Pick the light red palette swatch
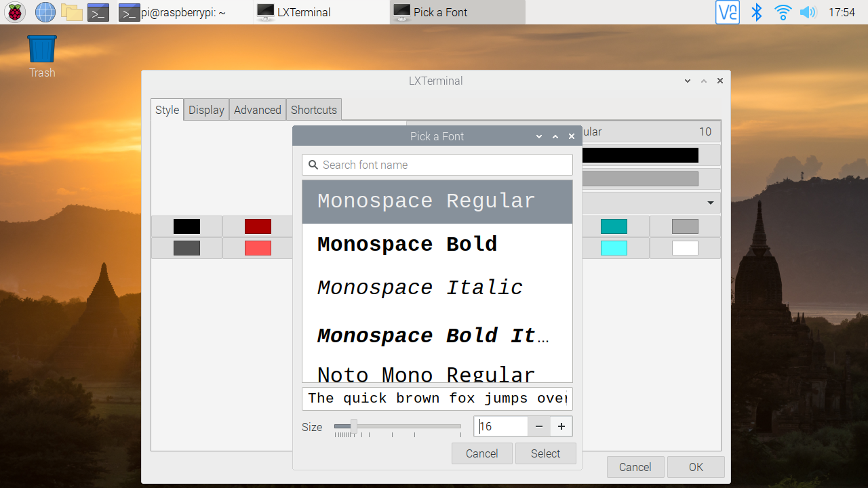Viewport: 868px width, 488px height. [258, 248]
